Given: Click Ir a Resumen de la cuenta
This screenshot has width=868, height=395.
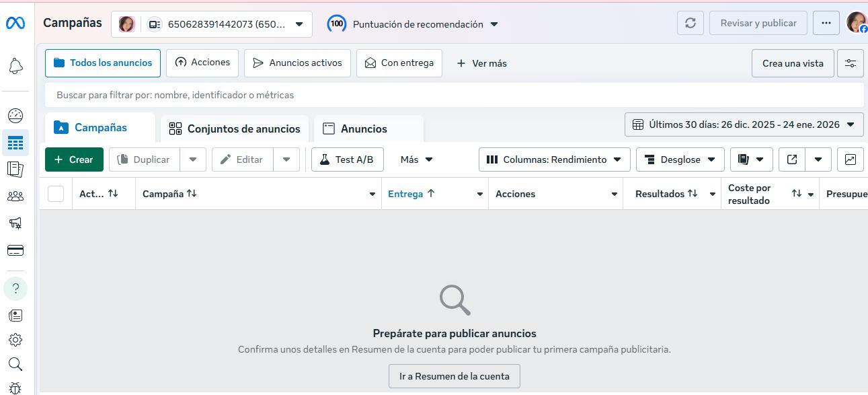Looking at the screenshot, I should point(455,376).
